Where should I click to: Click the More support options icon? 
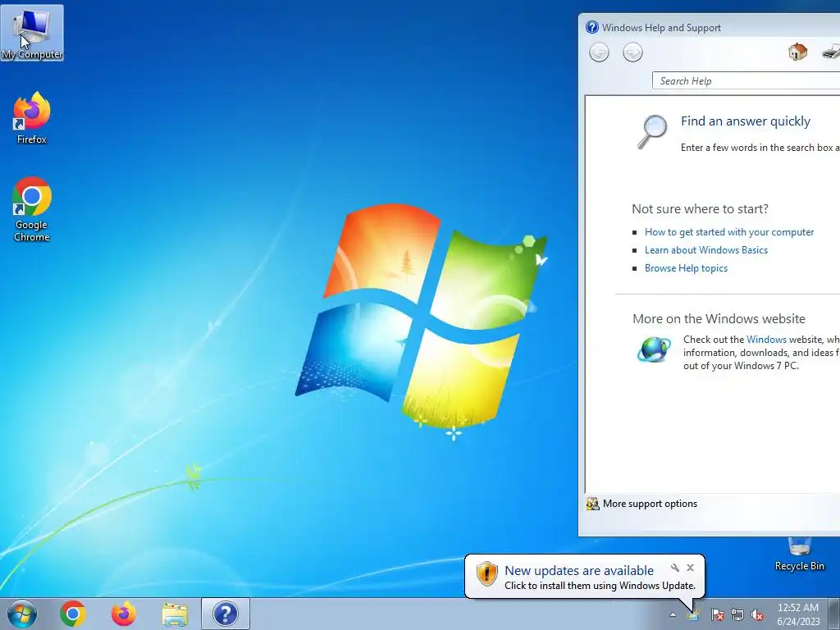[x=592, y=504]
